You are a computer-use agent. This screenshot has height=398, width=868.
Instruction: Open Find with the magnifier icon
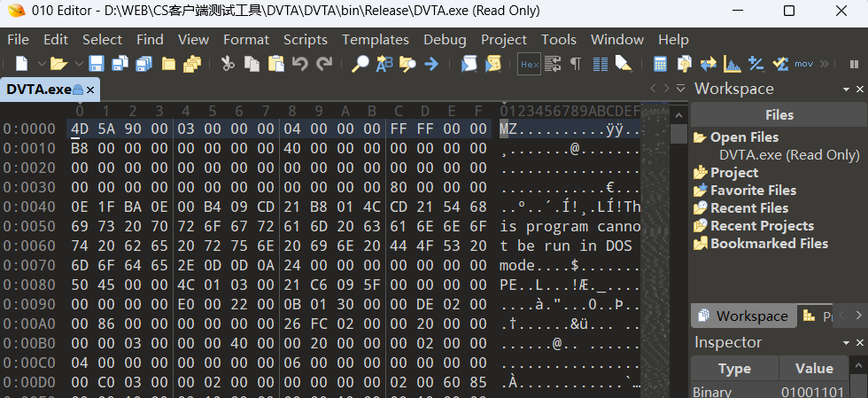[360, 64]
